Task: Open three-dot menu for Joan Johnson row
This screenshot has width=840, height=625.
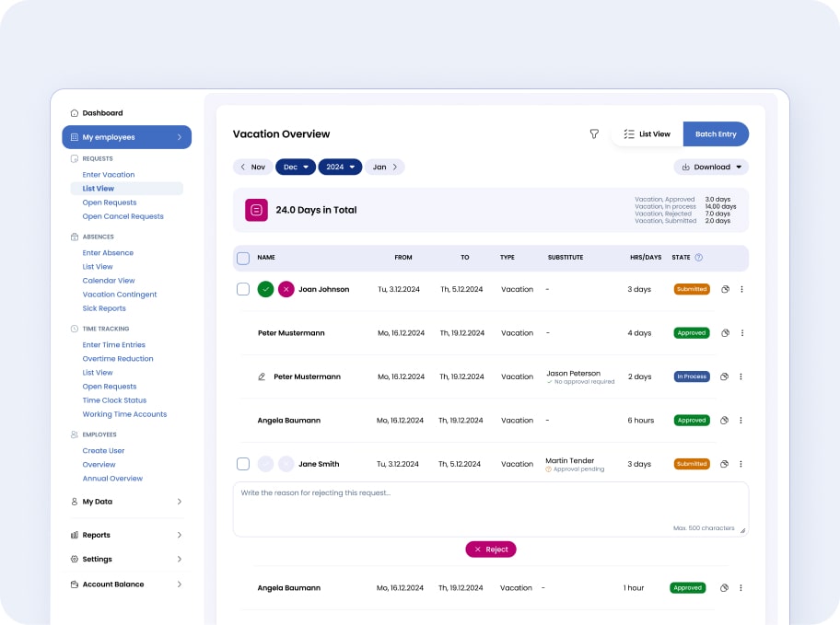Action: tap(742, 289)
